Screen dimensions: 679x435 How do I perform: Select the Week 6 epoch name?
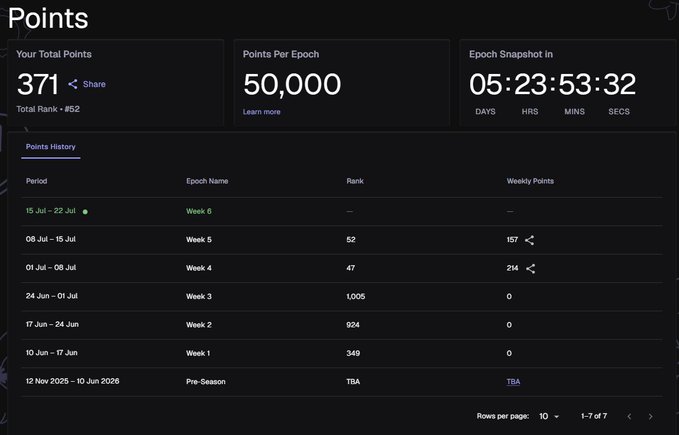[x=199, y=211]
